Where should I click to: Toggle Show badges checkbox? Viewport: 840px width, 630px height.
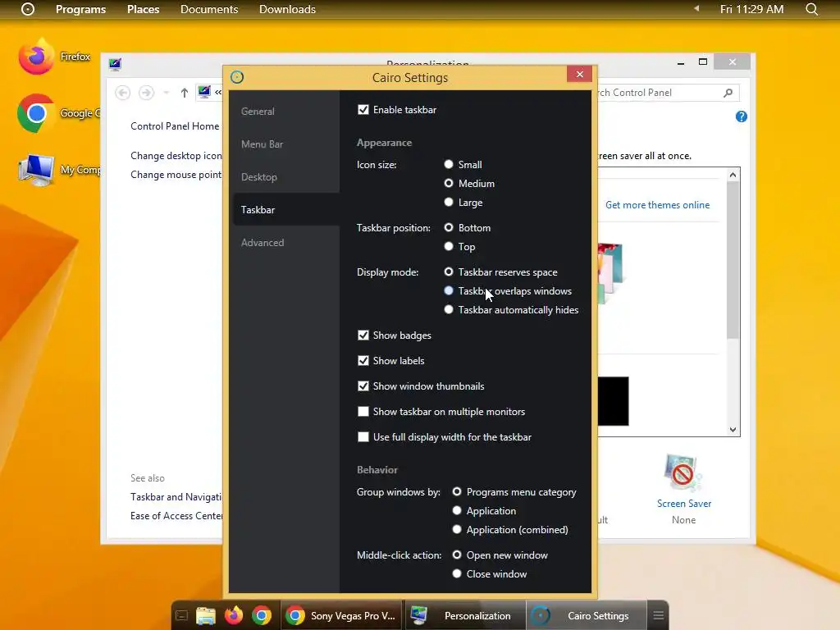tap(363, 336)
